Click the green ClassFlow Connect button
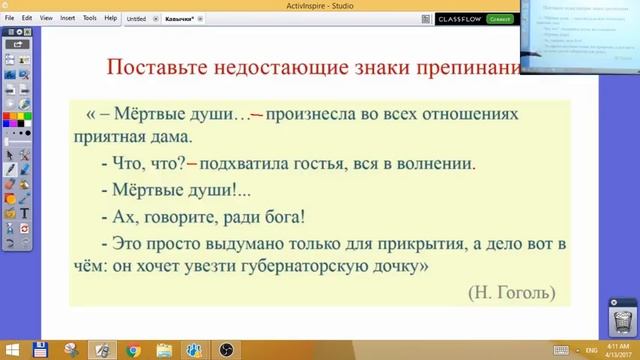Image resolution: width=640 pixels, height=360 pixels. point(500,19)
